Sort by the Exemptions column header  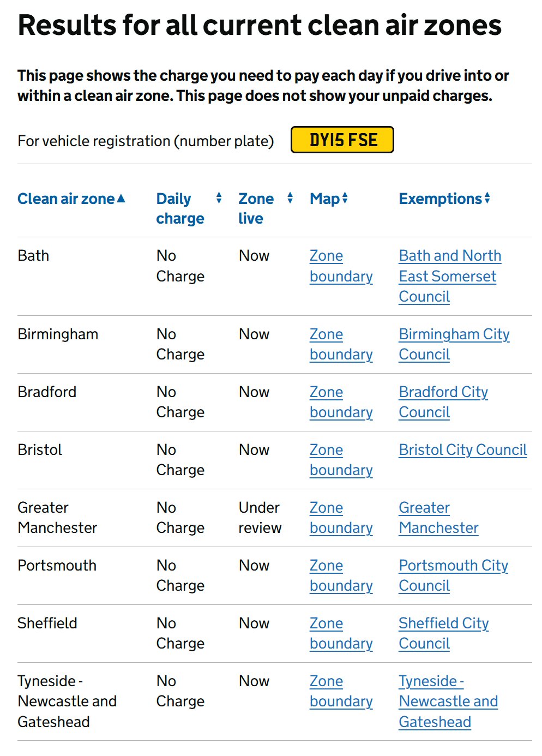tap(440, 199)
